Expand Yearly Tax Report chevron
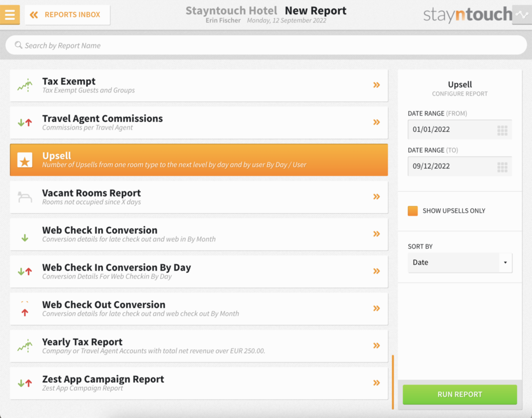 [x=376, y=345]
